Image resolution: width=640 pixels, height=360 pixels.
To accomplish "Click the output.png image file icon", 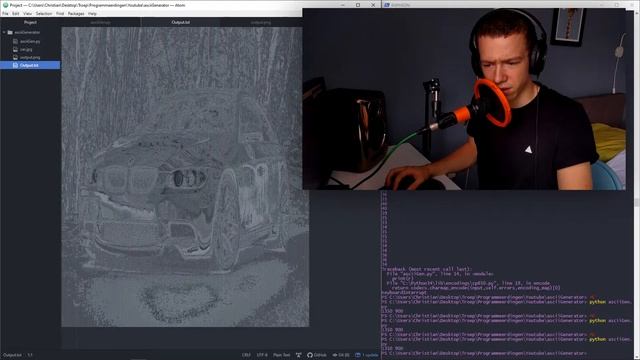I will (16, 58).
